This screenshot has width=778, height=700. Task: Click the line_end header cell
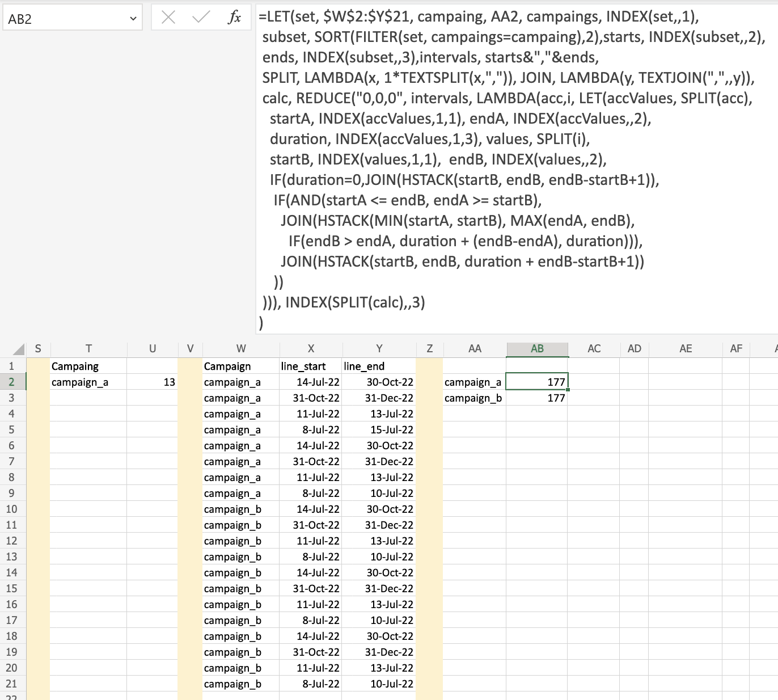(x=379, y=366)
